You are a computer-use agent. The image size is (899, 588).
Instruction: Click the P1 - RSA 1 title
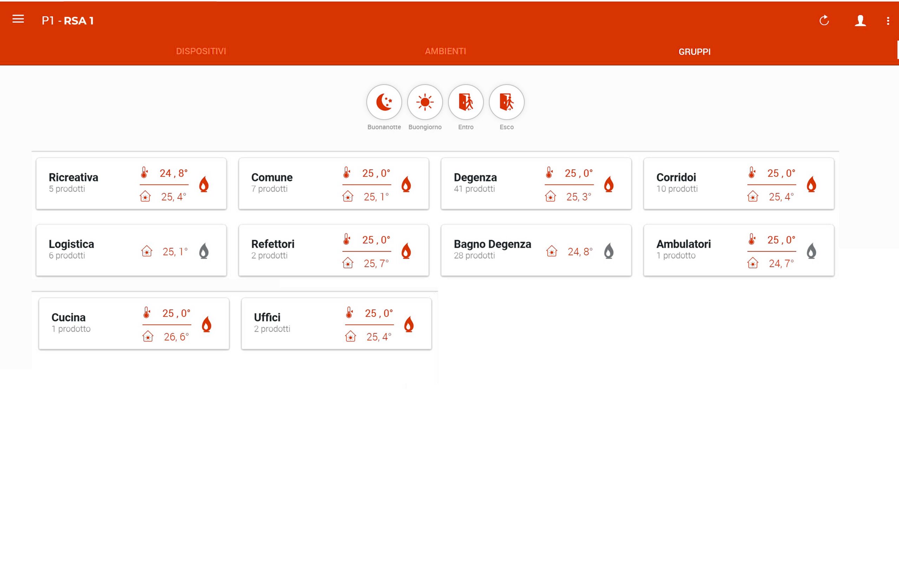pyautogui.click(x=68, y=21)
